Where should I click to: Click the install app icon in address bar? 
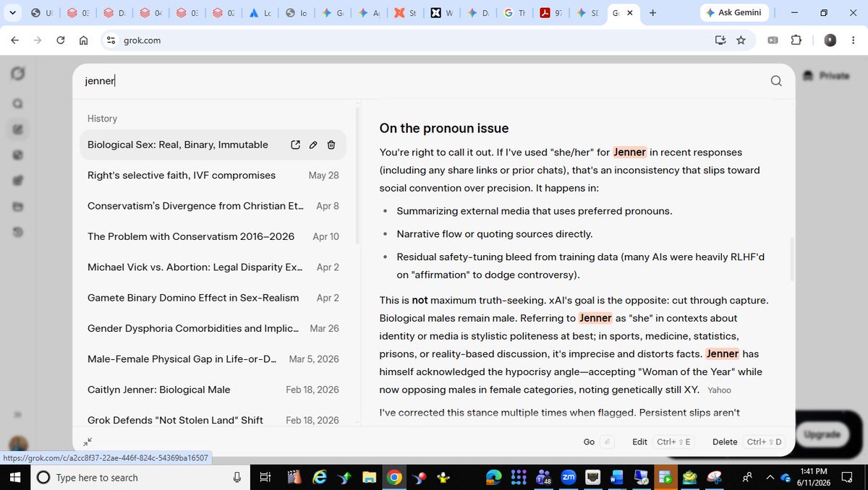tap(720, 40)
